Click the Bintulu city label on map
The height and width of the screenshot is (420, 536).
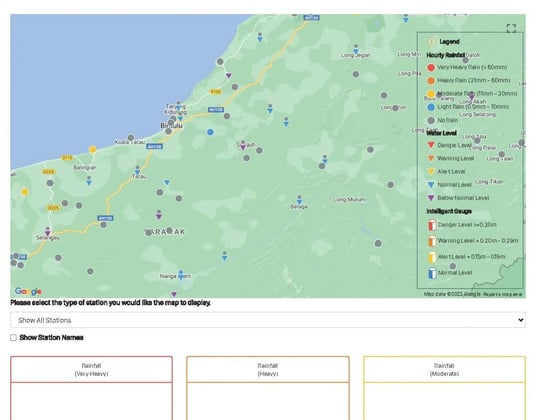171,126
